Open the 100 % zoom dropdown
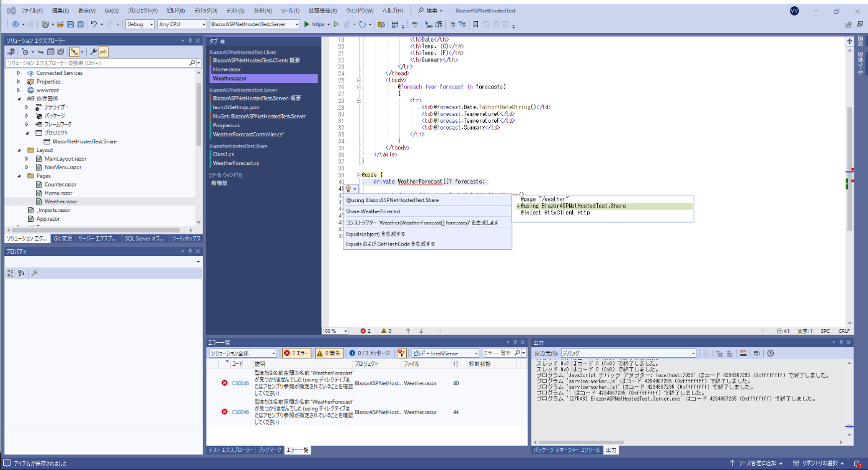Screen dimensions: 868x470 (x=335, y=331)
